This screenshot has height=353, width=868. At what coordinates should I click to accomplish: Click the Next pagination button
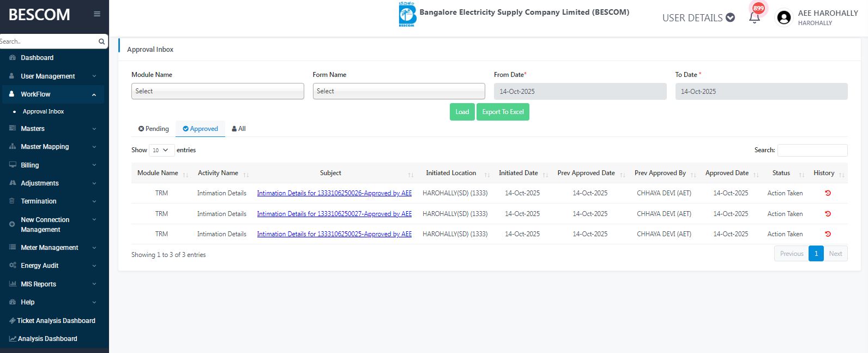(x=835, y=254)
